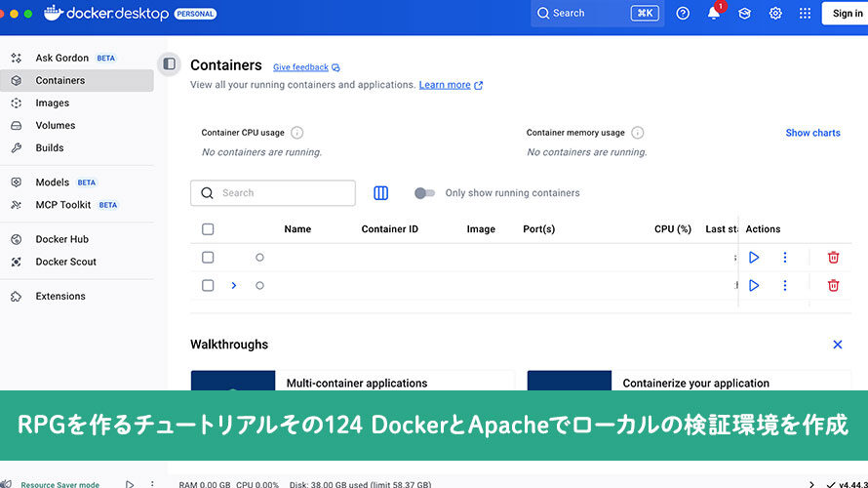Open the learning center graduation cap icon
868x488 pixels.
tap(744, 14)
